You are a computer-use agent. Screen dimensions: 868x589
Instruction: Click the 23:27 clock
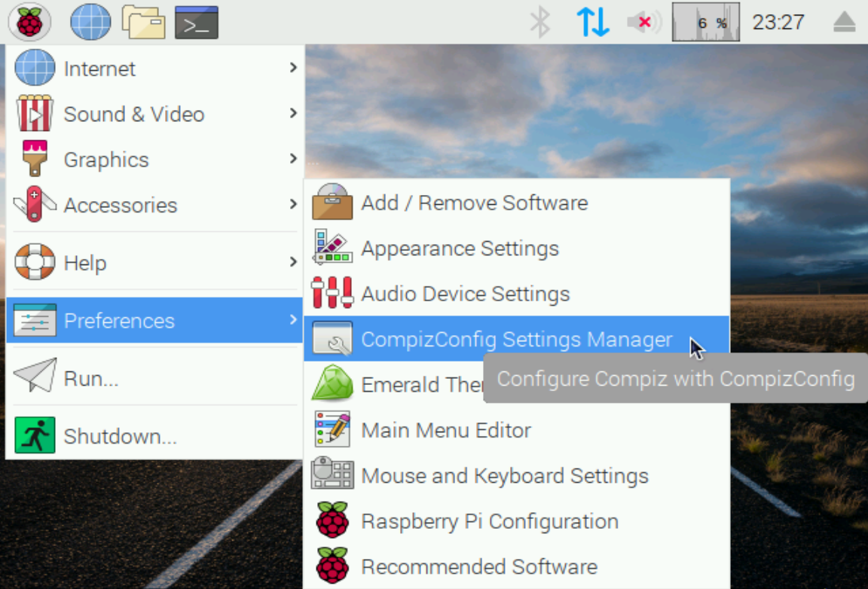point(778,22)
